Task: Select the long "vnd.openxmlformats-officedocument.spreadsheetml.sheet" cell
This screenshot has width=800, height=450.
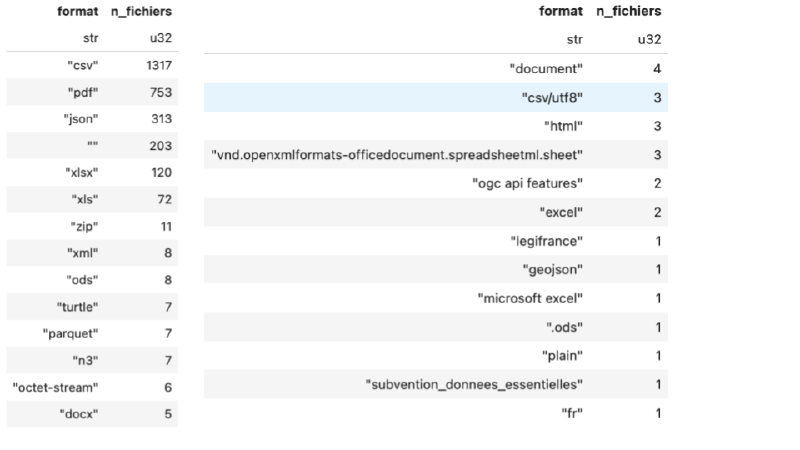Action: pyautogui.click(x=398, y=155)
